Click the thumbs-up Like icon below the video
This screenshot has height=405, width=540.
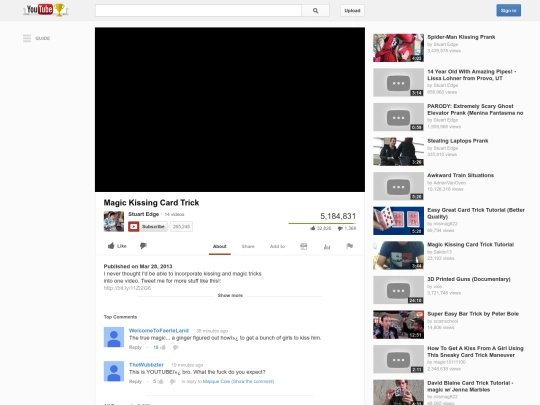pyautogui.click(x=111, y=246)
